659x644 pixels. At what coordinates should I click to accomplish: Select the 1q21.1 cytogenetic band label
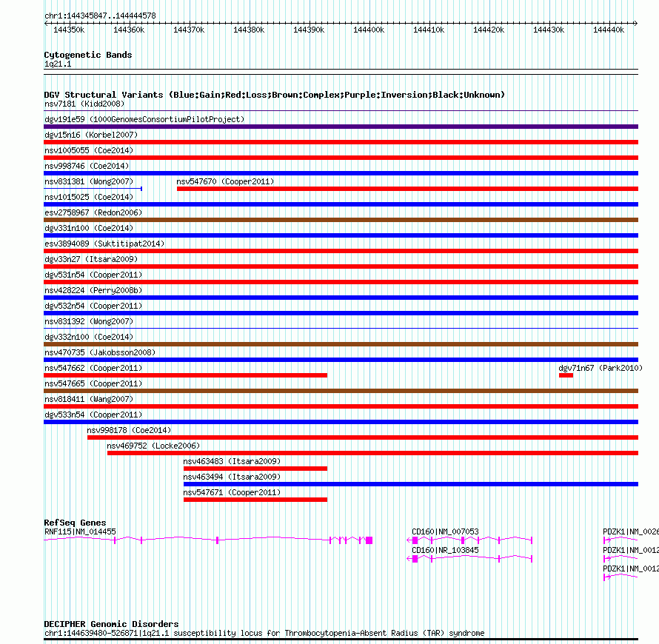point(58,64)
